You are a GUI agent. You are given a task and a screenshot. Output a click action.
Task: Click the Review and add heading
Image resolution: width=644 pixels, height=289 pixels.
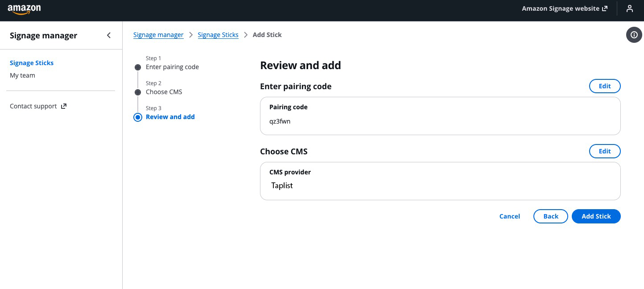tap(301, 66)
